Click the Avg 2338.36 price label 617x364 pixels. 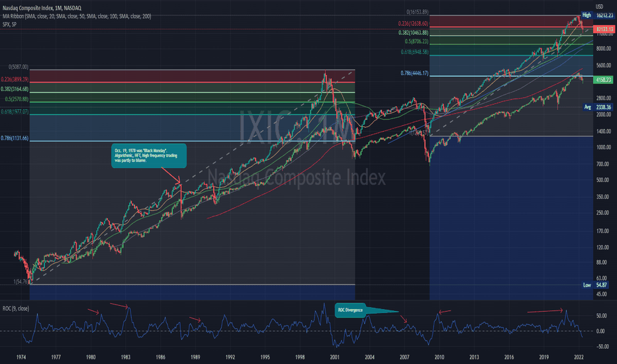597,107
